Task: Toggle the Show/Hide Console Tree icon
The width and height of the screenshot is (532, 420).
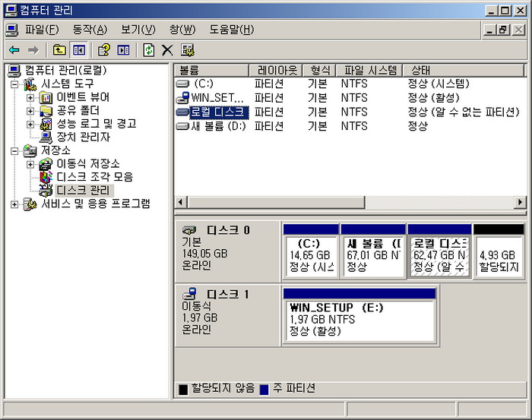Action: point(78,50)
